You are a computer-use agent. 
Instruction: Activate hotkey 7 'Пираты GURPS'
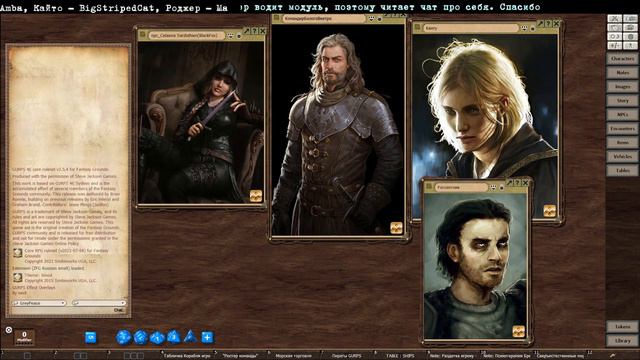point(347,356)
